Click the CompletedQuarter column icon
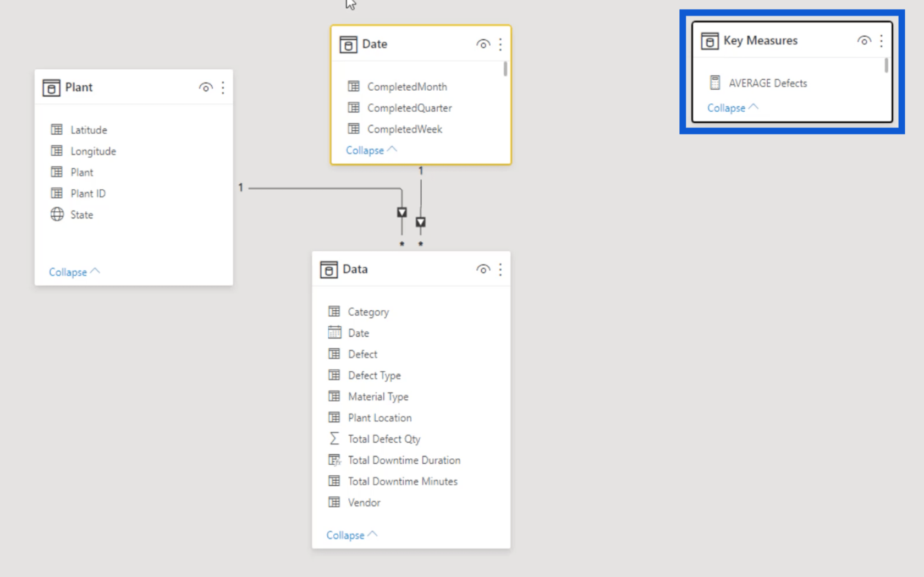 [x=354, y=107]
